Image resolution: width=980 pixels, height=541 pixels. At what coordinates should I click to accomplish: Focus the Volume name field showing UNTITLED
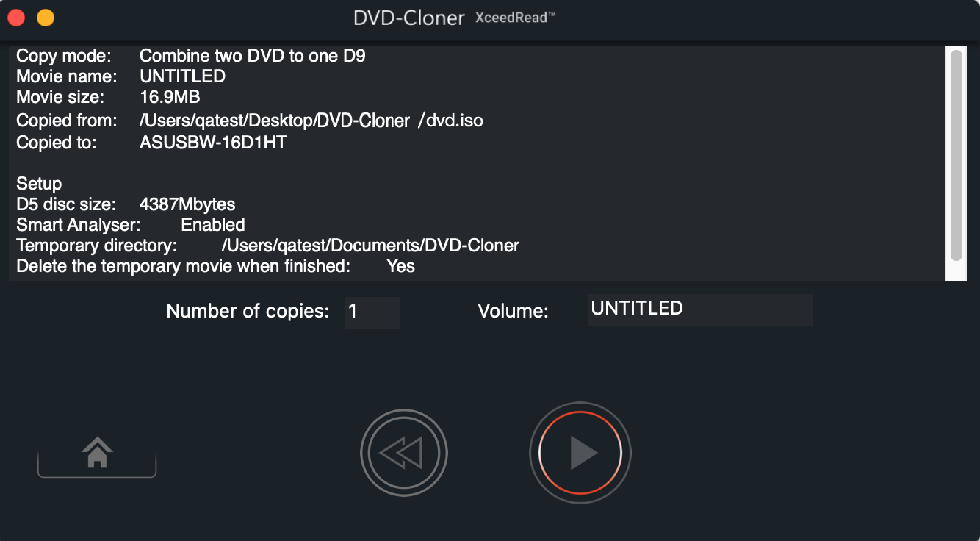699,309
